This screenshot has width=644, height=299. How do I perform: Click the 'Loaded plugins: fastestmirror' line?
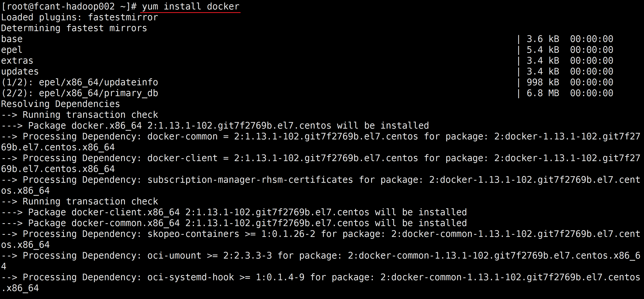click(x=80, y=17)
